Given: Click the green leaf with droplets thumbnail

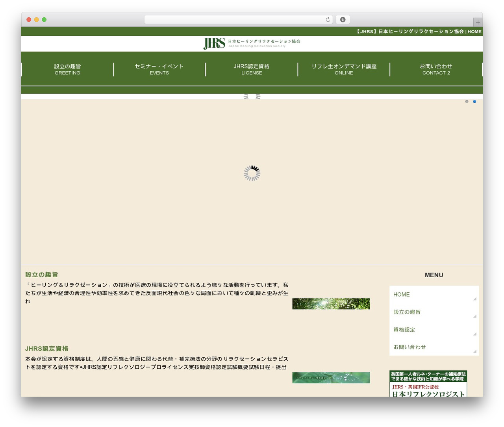Looking at the screenshot, I should click(x=331, y=378).
